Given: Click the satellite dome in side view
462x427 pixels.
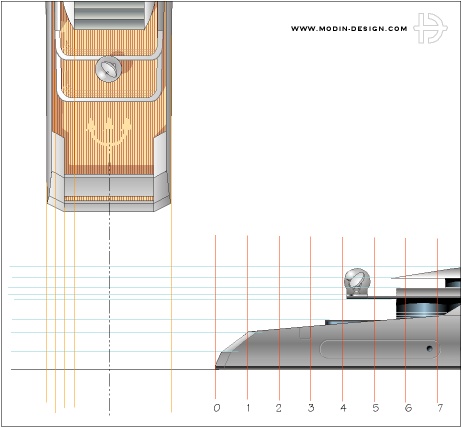Looking at the screenshot, I should click(x=357, y=282).
